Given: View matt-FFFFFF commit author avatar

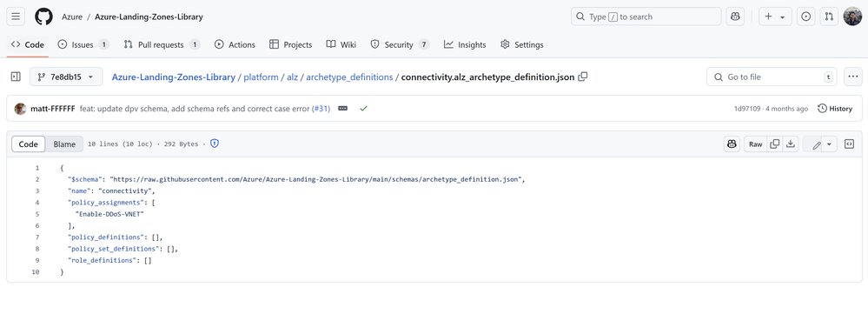Looking at the screenshot, I should coord(21,109).
